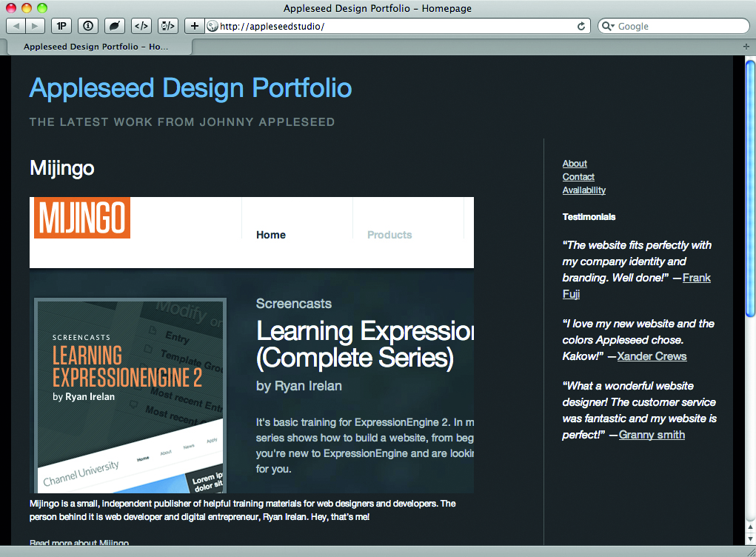Close the window with the red button
This screenshot has width=756, height=557.
(10, 7)
